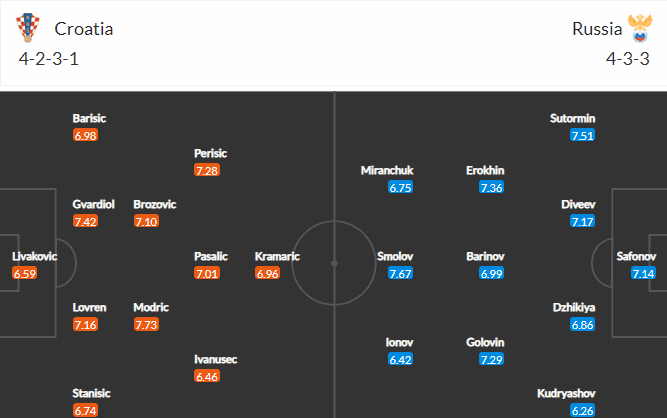Select Modric's 7.73 rating badge

[x=146, y=324]
